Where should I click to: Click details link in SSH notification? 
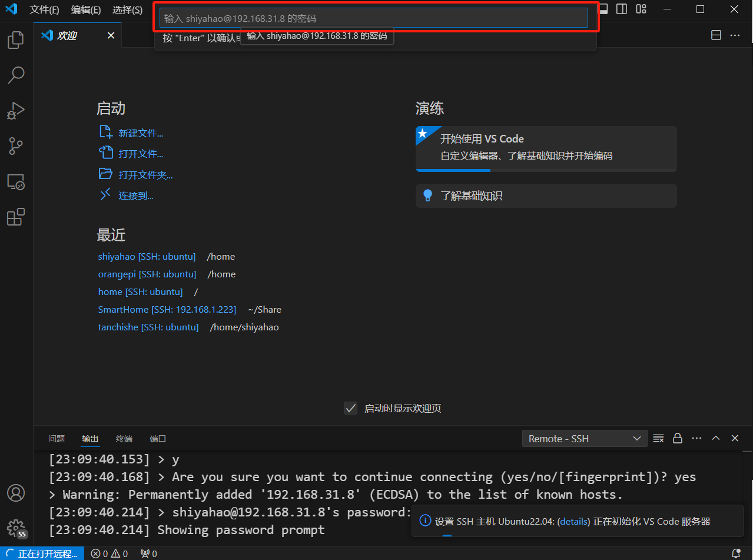[x=573, y=521]
